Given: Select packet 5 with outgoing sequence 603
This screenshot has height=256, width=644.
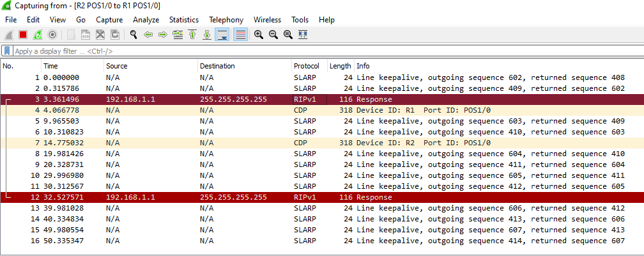Looking at the screenshot, I should click(x=322, y=121).
